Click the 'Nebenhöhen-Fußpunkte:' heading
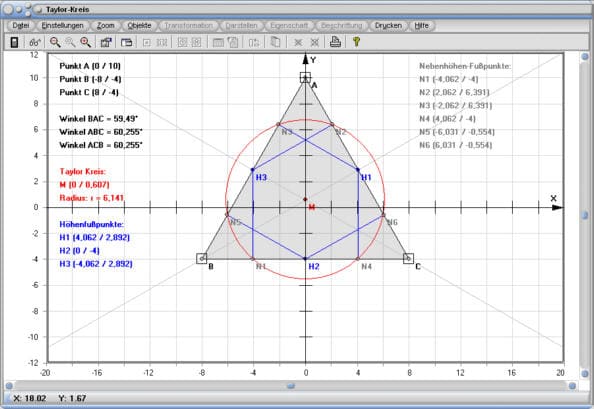The height and width of the screenshot is (409, 594). [x=465, y=66]
